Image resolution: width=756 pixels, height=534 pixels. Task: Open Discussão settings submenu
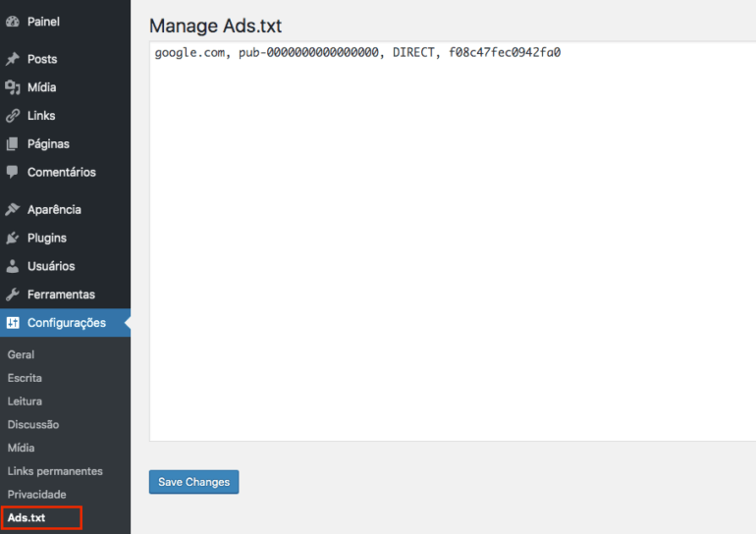pyautogui.click(x=33, y=425)
